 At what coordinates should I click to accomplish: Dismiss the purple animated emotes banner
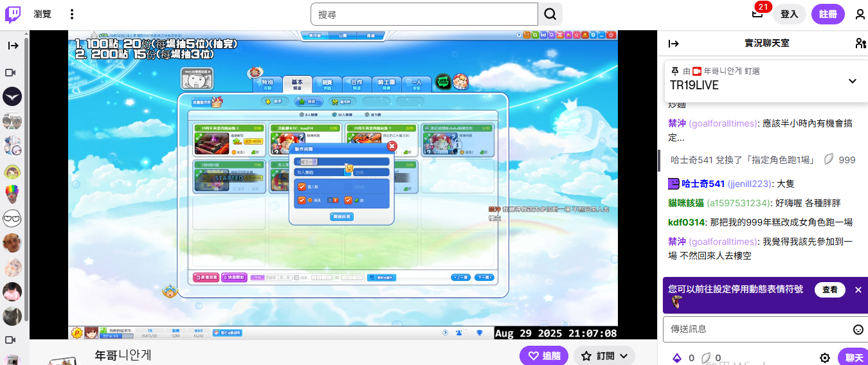click(x=858, y=290)
